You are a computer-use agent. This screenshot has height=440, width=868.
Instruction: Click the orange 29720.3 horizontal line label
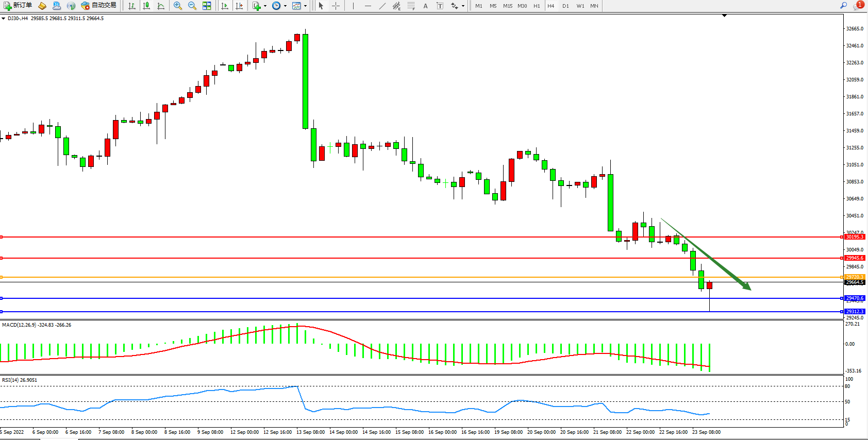[x=854, y=277]
